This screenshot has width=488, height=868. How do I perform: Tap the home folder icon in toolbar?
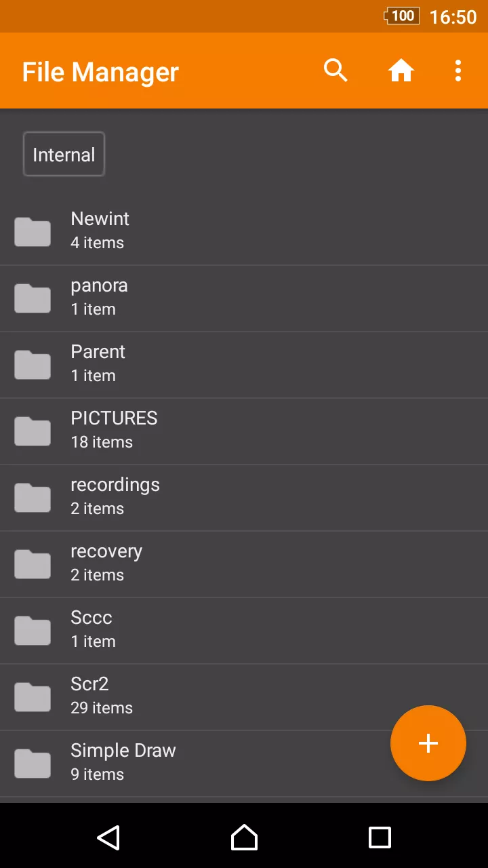[401, 71]
